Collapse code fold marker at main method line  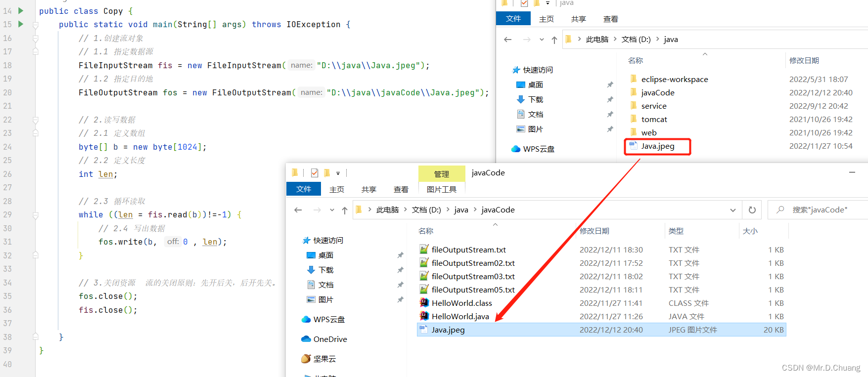point(36,24)
